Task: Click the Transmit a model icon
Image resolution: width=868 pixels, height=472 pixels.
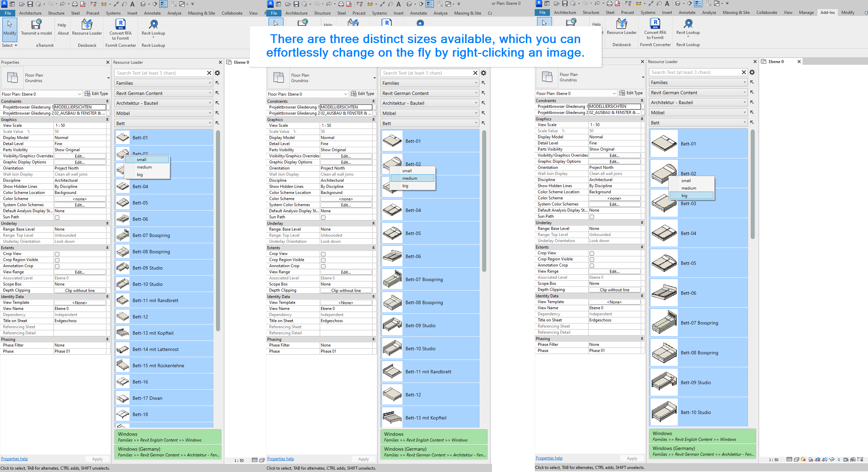Action: click(x=36, y=24)
